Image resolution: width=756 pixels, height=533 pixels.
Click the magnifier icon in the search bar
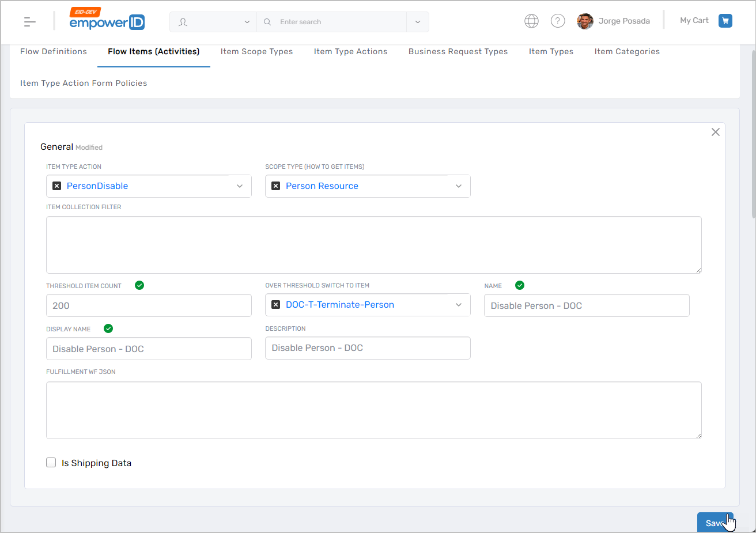[x=267, y=21]
